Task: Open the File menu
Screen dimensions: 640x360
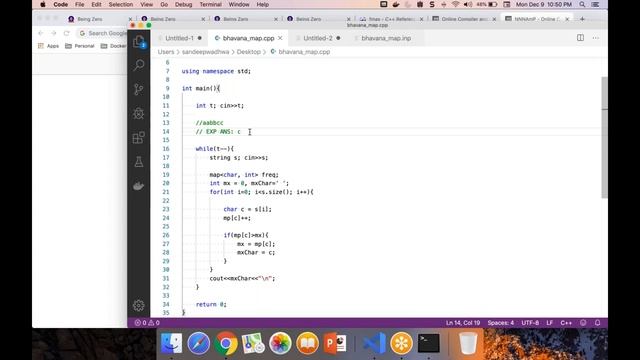Action: 80,4
